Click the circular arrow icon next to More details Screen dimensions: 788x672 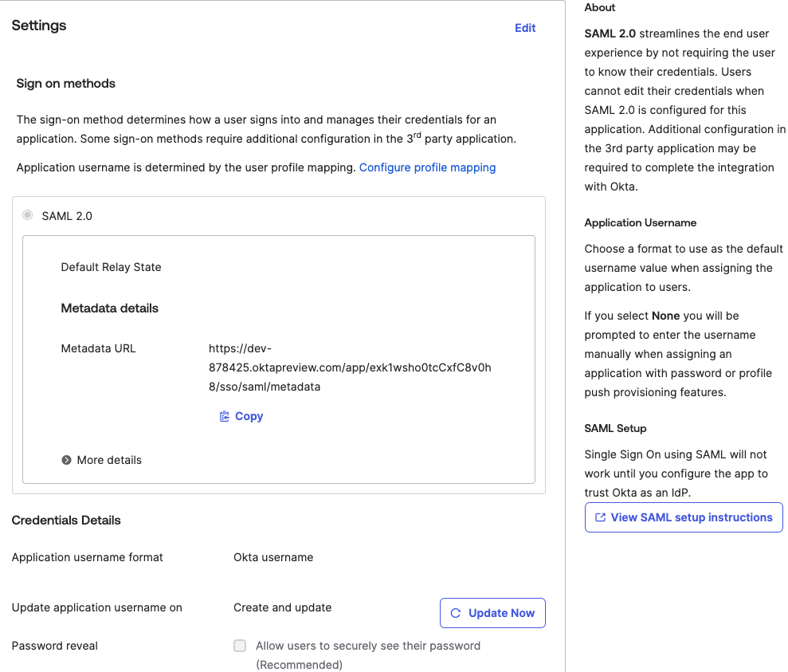(x=65, y=460)
